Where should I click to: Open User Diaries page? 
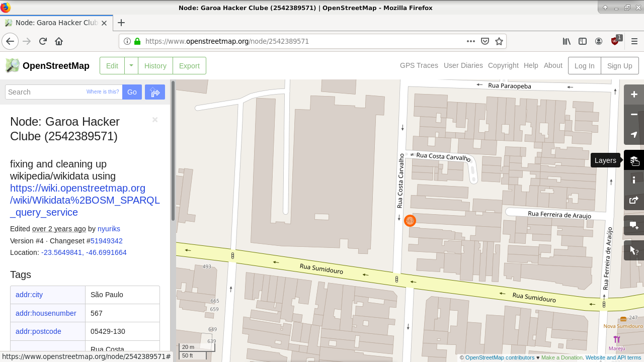[463, 65]
